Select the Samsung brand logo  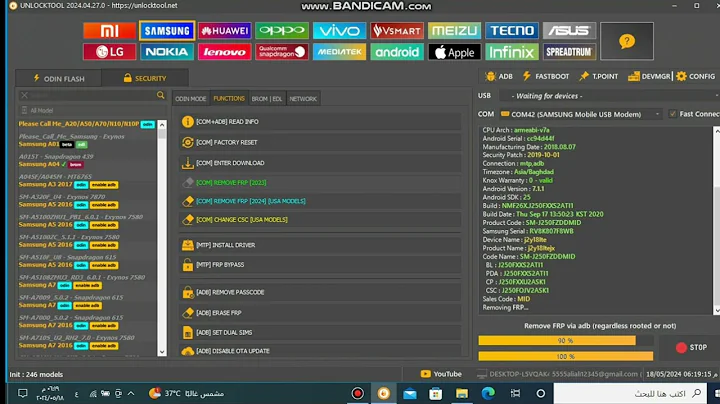(167, 31)
